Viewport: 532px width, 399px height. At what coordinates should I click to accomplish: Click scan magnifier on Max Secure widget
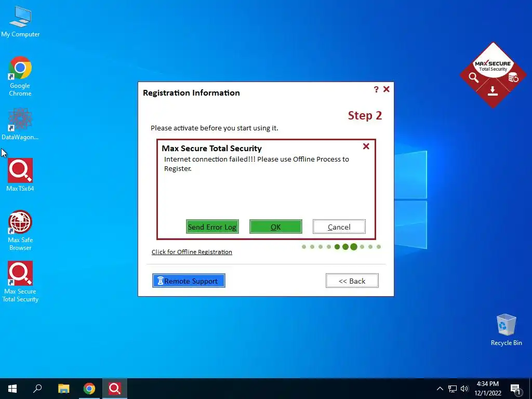[474, 78]
